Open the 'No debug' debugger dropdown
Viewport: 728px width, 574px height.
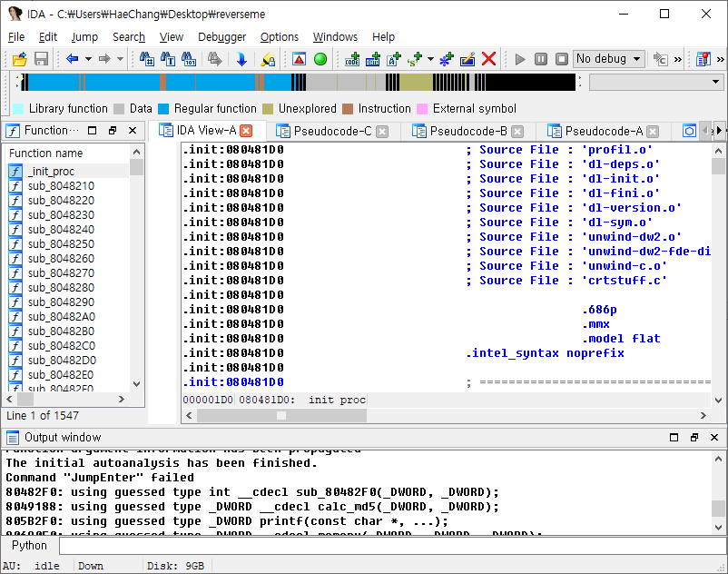click(609, 59)
